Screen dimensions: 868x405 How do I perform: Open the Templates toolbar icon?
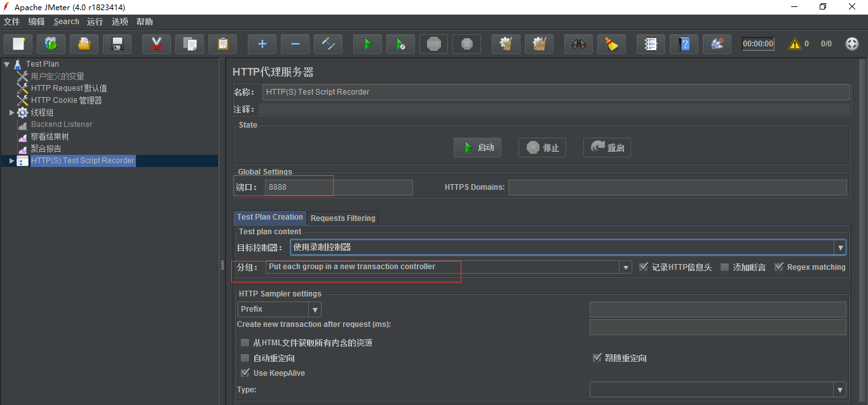pos(51,44)
